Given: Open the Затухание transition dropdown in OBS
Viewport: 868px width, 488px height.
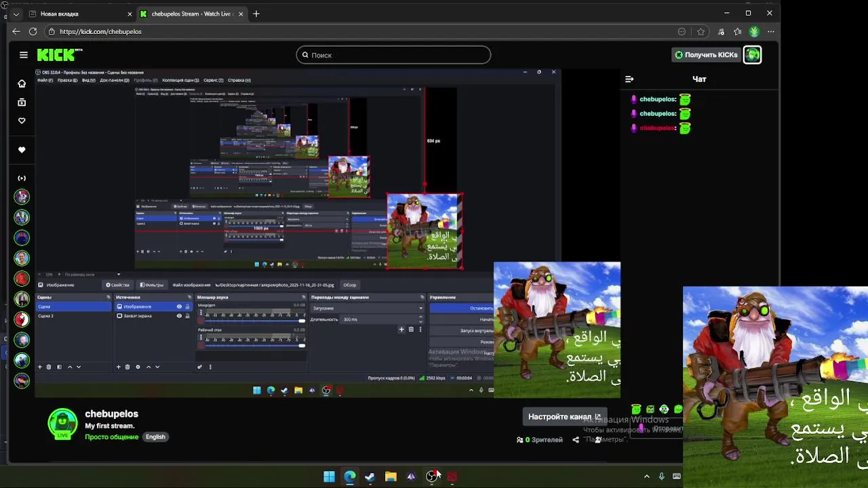Looking at the screenshot, I should (x=367, y=308).
